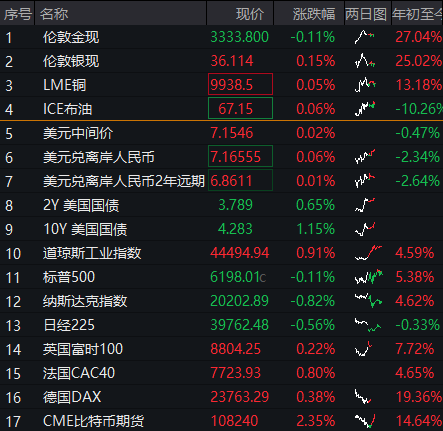
Task: Select the ICE布油 row name
Action: [67, 109]
